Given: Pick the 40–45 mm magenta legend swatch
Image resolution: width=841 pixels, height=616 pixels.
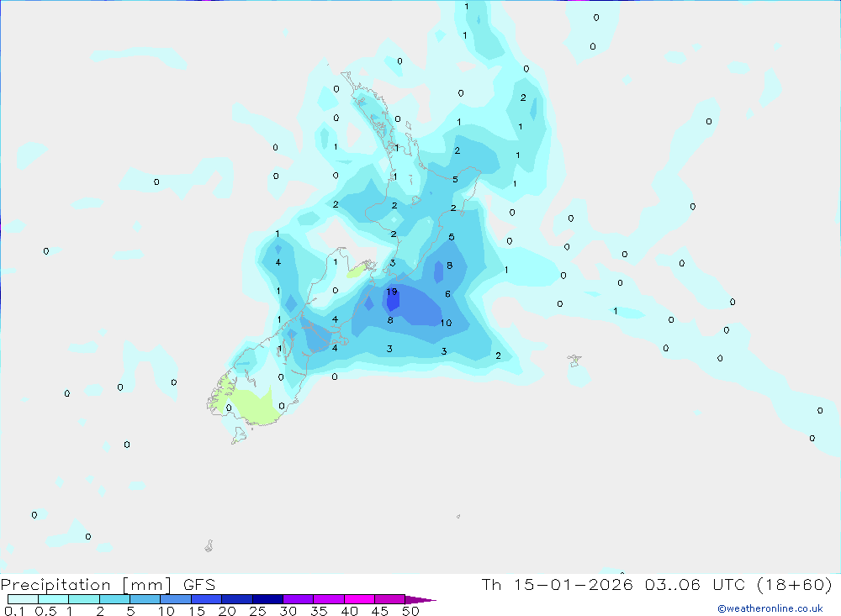Looking at the screenshot, I should point(359,599).
